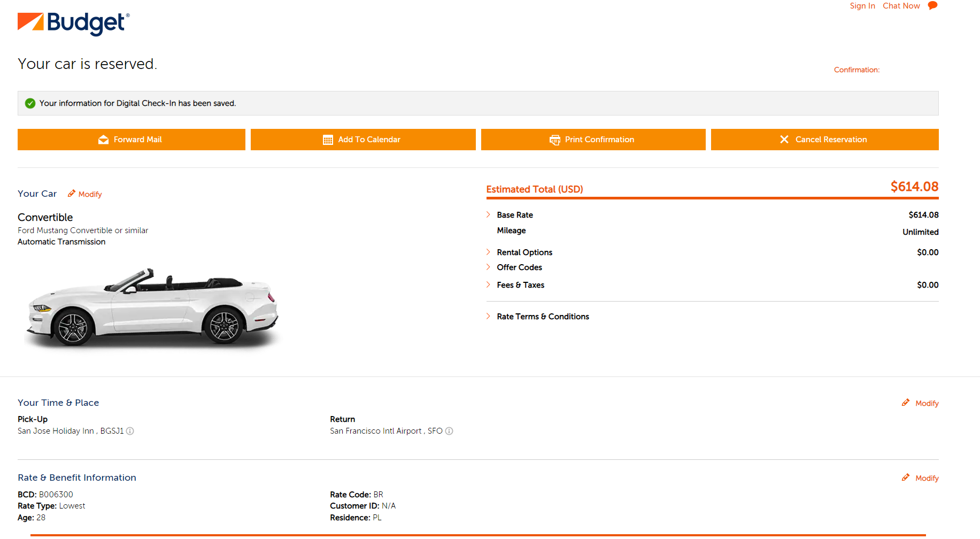This screenshot has width=980, height=539.
Task: Expand the Rate Terms & Conditions chevron
Action: coord(488,316)
